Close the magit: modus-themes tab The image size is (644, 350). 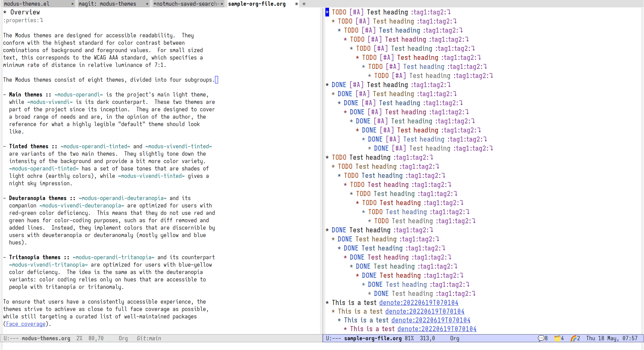click(147, 4)
